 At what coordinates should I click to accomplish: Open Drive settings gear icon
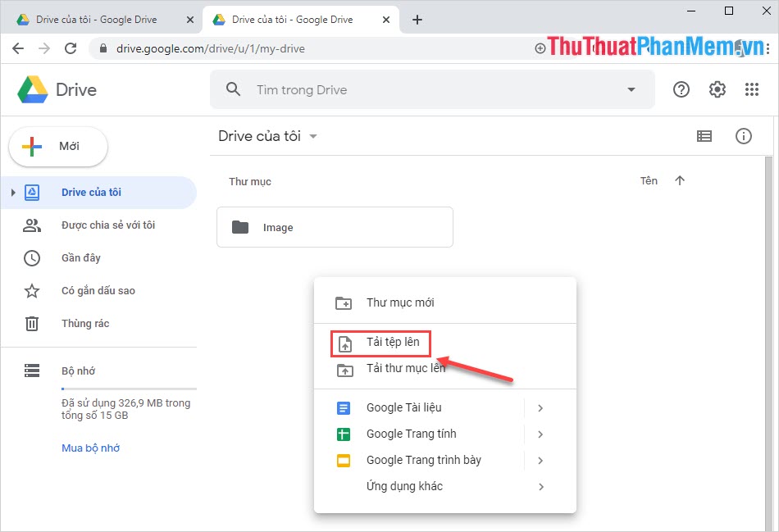click(x=717, y=89)
